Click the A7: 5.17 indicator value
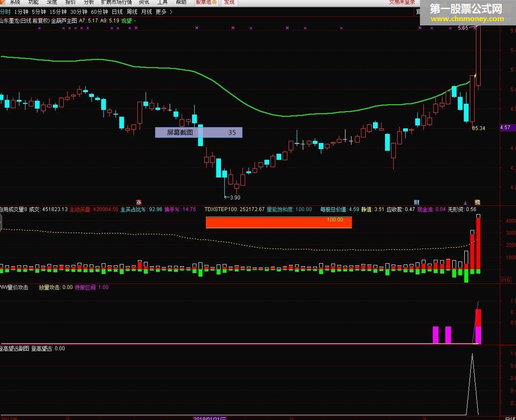The height and width of the screenshot is (420, 516). (89, 21)
